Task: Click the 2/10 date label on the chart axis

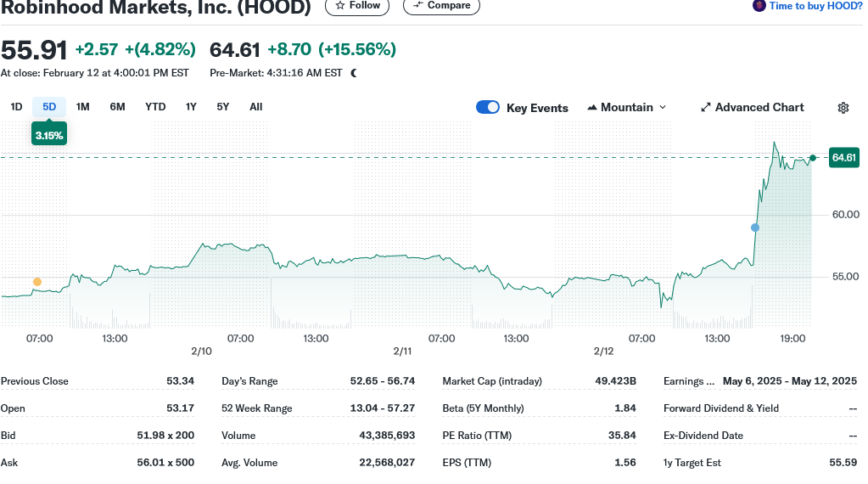Action: [x=201, y=351]
